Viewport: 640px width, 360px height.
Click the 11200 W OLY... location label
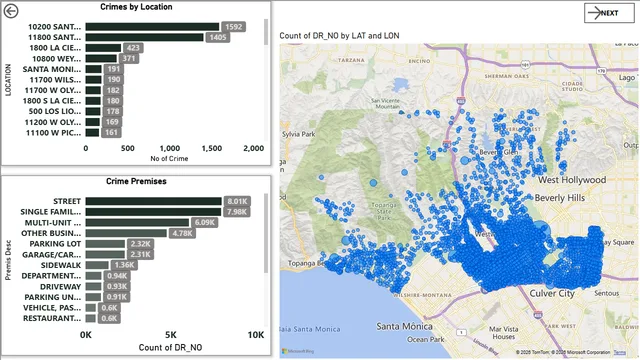coord(53,122)
